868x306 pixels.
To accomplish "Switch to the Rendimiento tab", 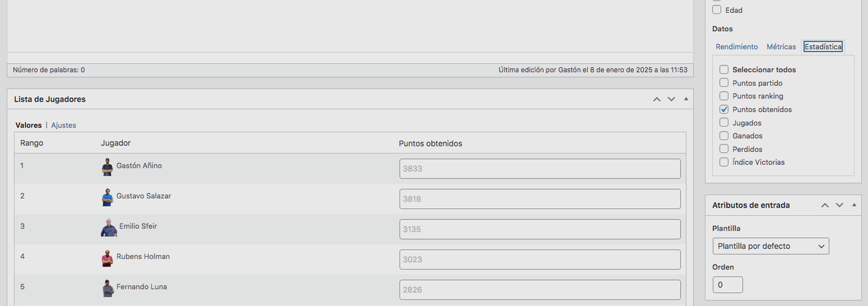I will tap(736, 47).
